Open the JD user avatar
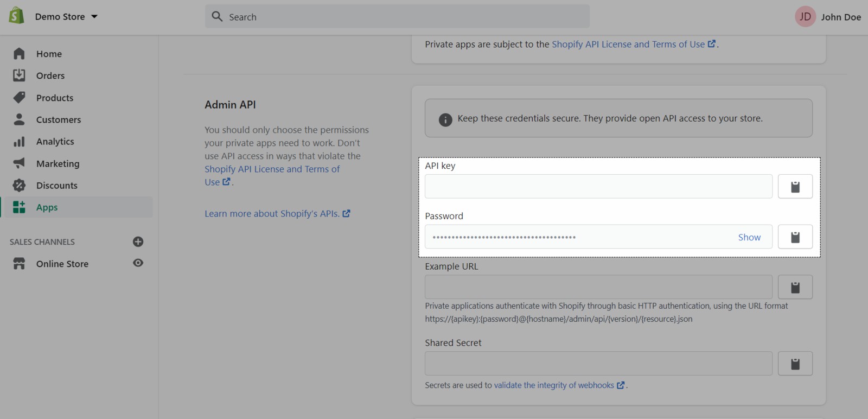Screen dimensions: 868x419 pyautogui.click(x=805, y=17)
